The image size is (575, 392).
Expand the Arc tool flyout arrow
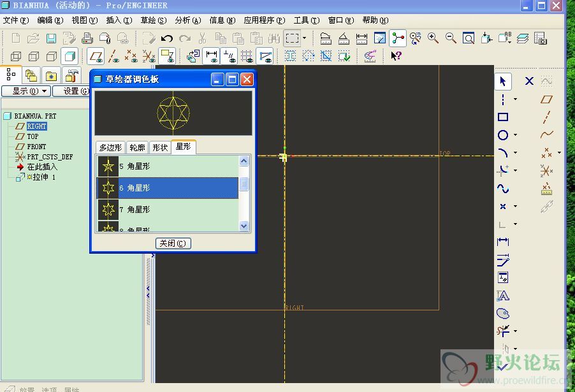click(516, 152)
